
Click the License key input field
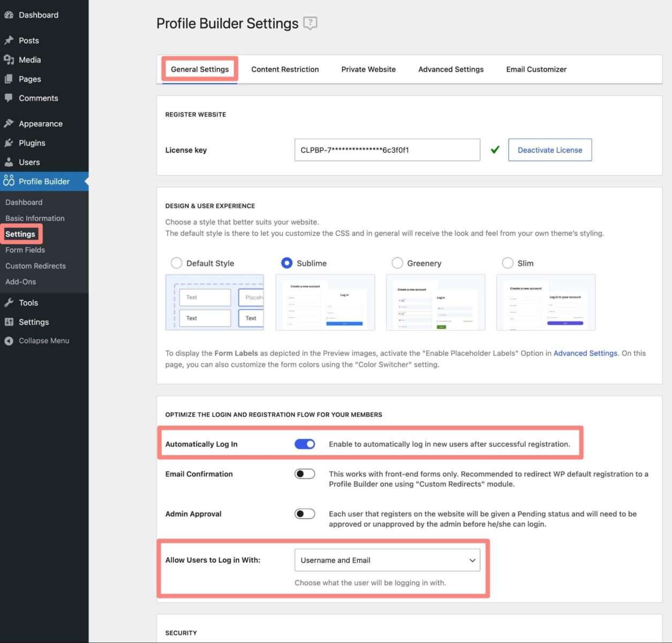(387, 150)
